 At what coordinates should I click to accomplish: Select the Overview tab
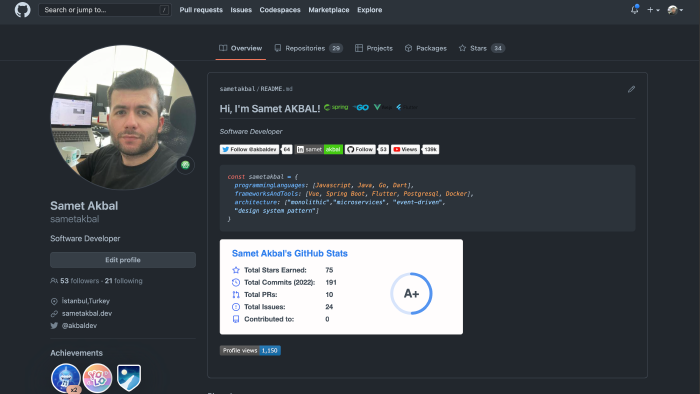(241, 48)
